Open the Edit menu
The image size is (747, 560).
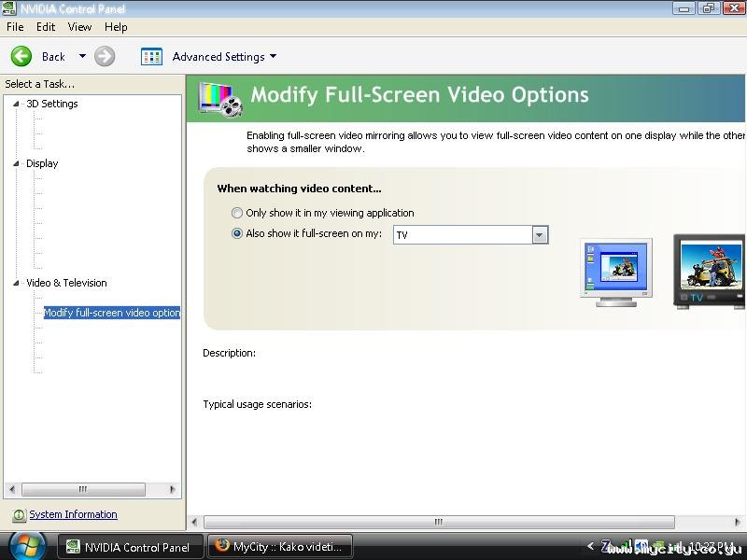pos(46,27)
